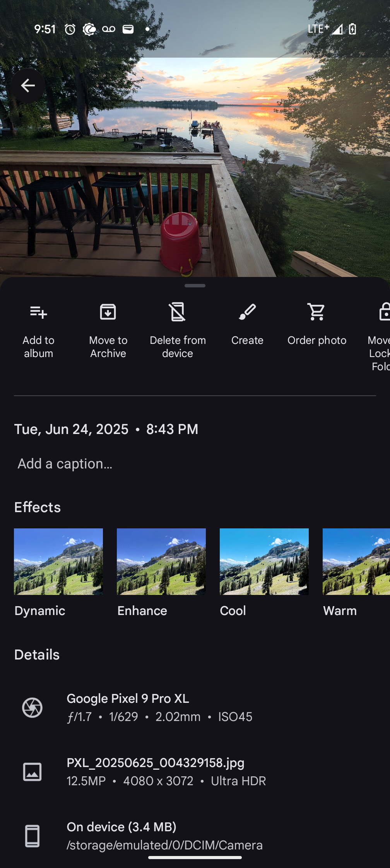Tap the camera aperture details icon
Viewport: 390px width, 868px height.
32,707
